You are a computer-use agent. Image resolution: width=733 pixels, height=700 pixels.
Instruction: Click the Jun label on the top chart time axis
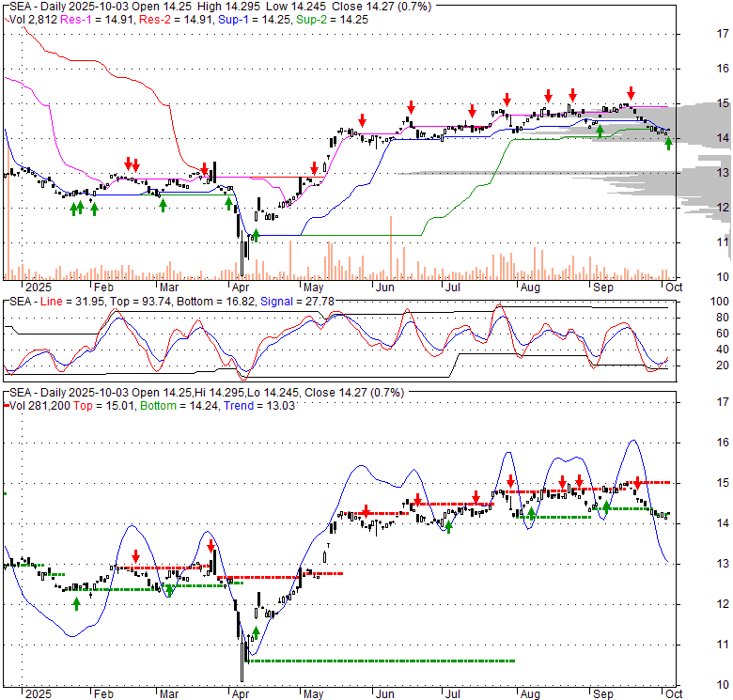click(384, 288)
